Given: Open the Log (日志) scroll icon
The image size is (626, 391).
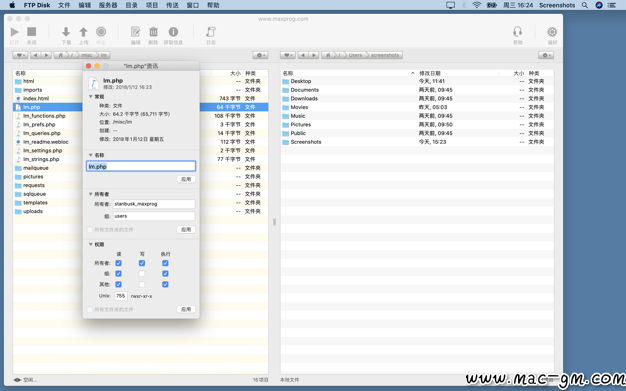Looking at the screenshot, I should (x=211, y=32).
